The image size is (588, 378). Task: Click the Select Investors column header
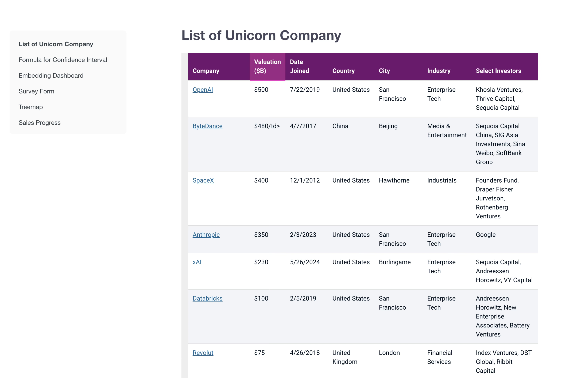(x=498, y=71)
